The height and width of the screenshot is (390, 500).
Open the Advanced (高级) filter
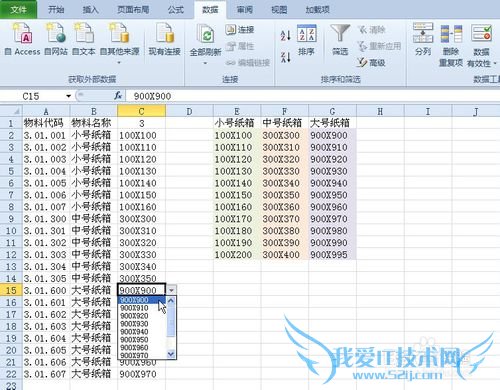[x=371, y=62]
